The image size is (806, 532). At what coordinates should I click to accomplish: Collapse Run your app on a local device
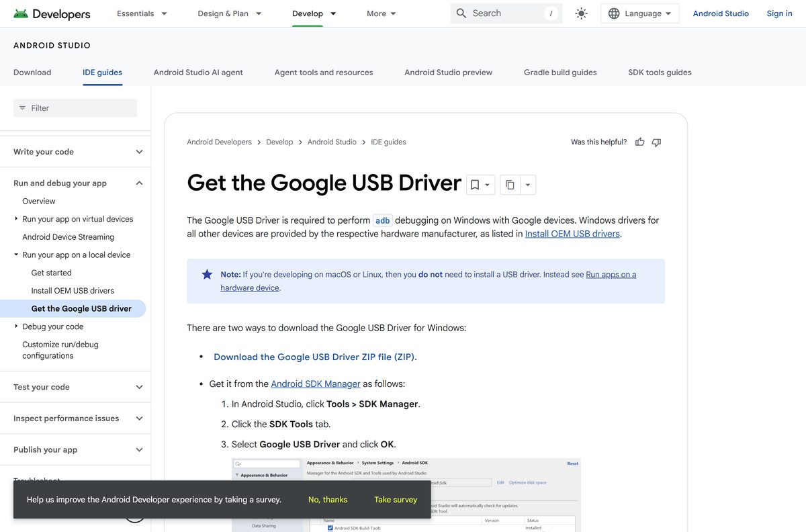click(x=17, y=255)
